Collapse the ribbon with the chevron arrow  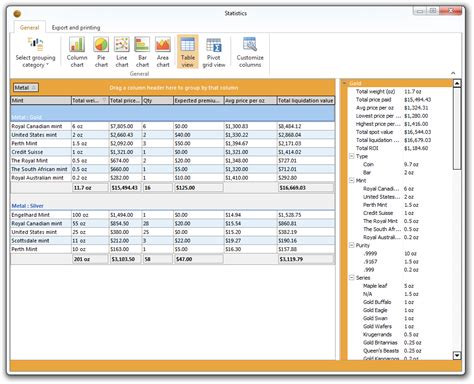tap(453, 73)
